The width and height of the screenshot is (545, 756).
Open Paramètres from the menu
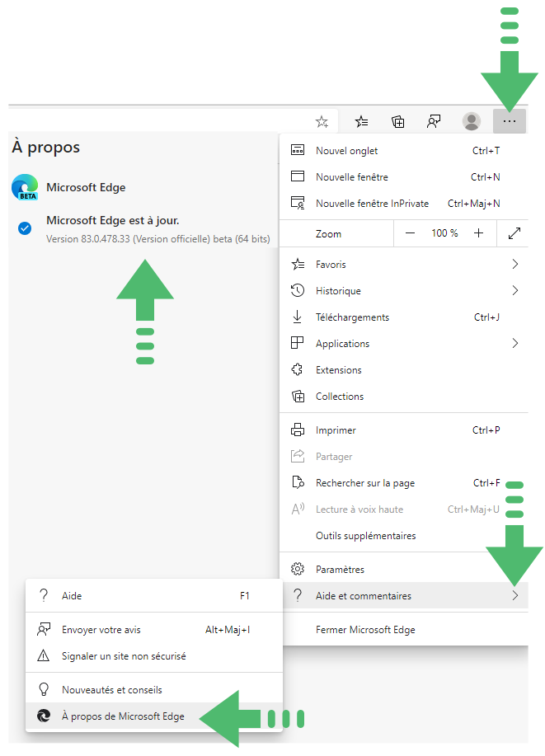click(404, 570)
